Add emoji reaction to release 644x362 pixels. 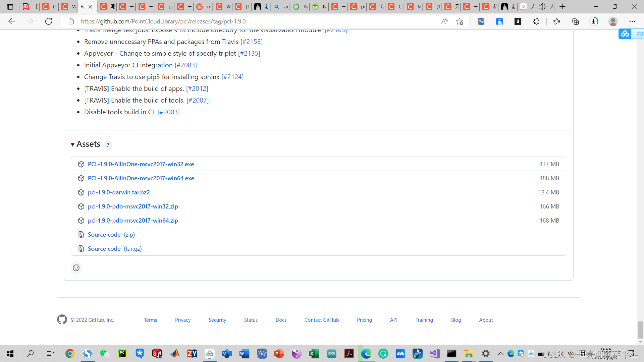point(76,268)
